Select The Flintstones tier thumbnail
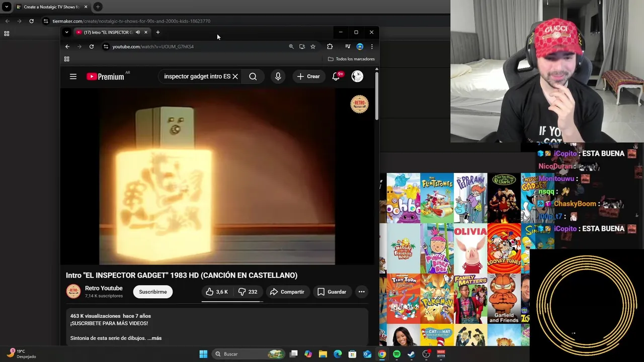644x362 pixels. [x=437, y=198]
